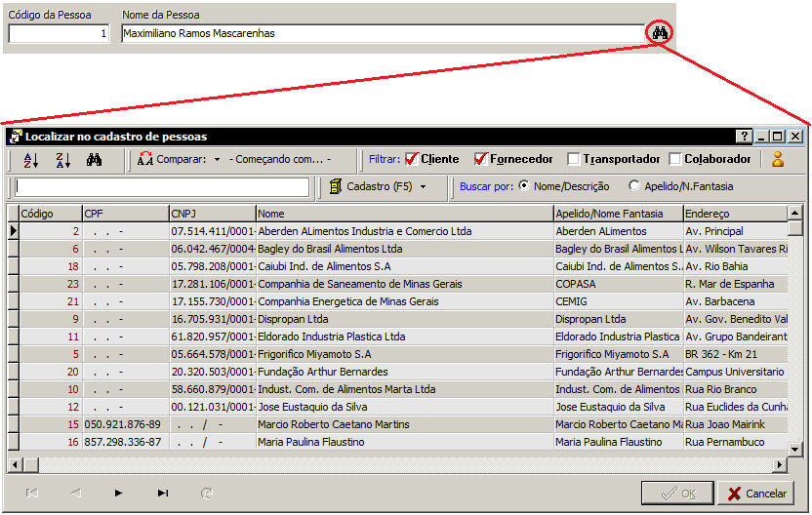Click the Nome column header
This screenshot has height=515, width=812.
click(403, 214)
